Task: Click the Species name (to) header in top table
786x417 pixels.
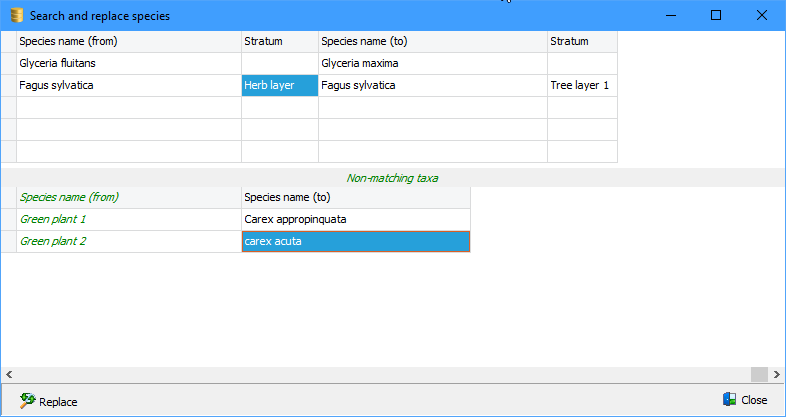Action: (x=432, y=42)
